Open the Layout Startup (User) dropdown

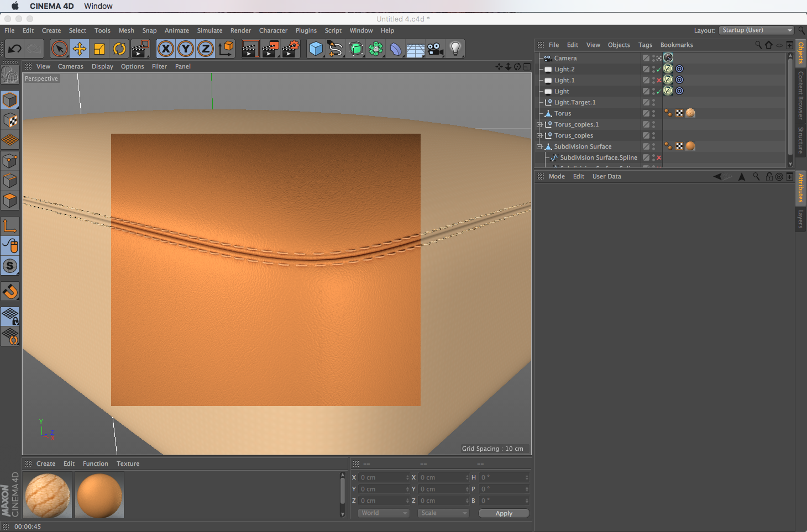(x=757, y=30)
